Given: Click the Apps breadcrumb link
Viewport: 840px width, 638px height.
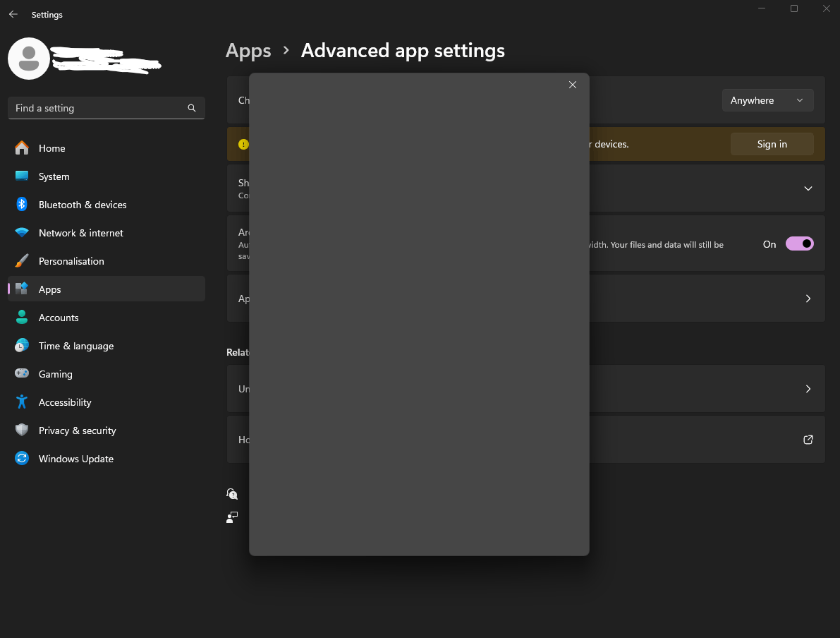Looking at the screenshot, I should pyautogui.click(x=248, y=50).
